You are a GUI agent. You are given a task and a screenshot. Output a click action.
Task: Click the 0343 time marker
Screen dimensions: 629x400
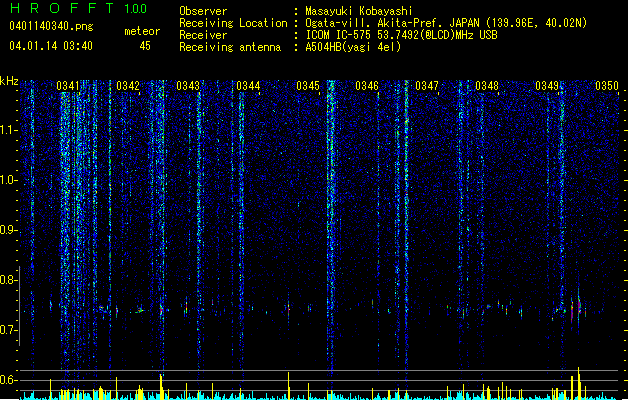pyautogui.click(x=188, y=86)
